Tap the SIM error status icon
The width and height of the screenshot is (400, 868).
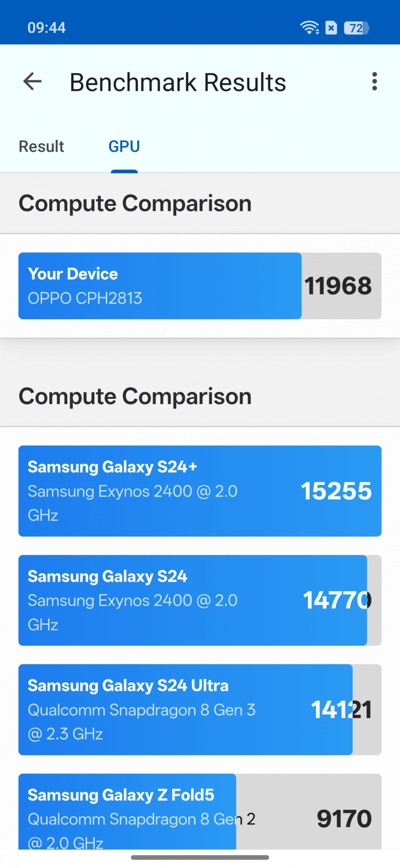[x=331, y=28]
